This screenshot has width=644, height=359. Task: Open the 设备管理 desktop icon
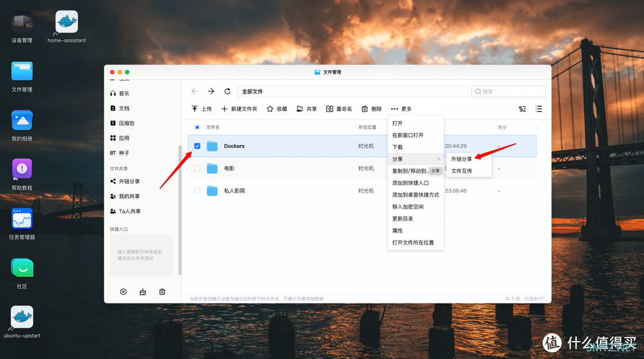(22, 22)
